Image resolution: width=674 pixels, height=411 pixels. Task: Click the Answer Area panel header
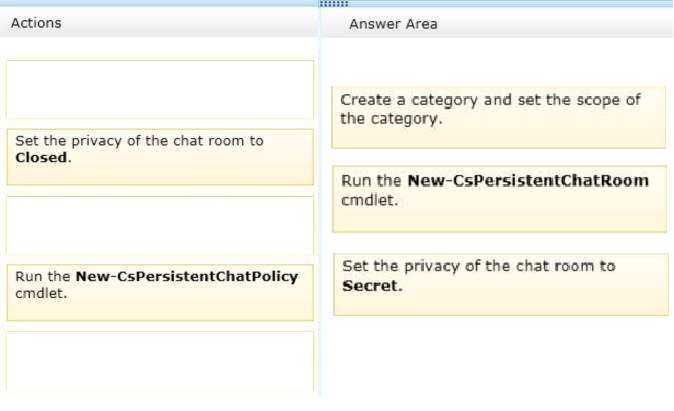point(393,24)
